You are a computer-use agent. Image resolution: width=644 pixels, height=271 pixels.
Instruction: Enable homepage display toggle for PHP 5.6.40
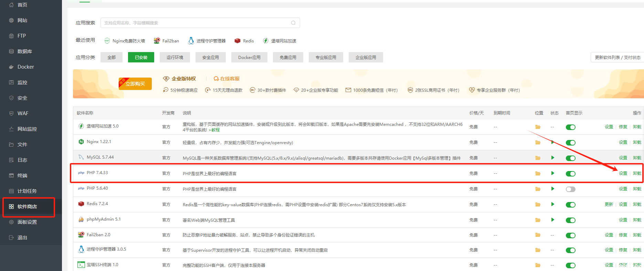point(570,189)
